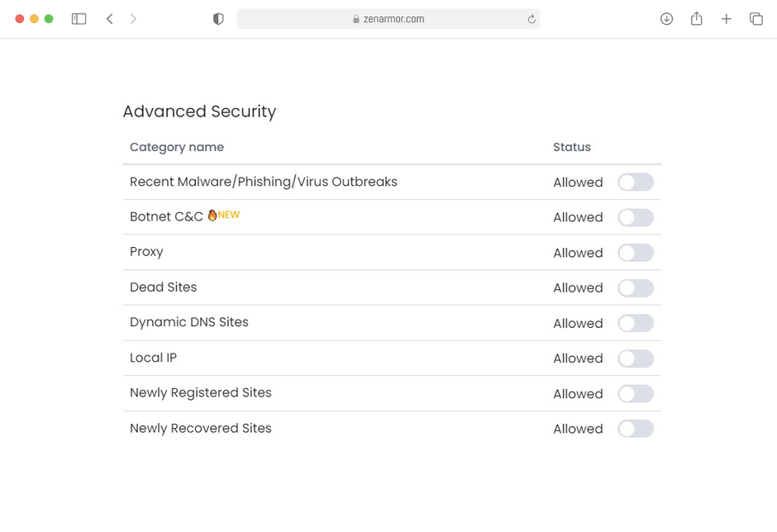Enable the Proxy category switch
This screenshot has height=532, width=777.
[x=636, y=252]
